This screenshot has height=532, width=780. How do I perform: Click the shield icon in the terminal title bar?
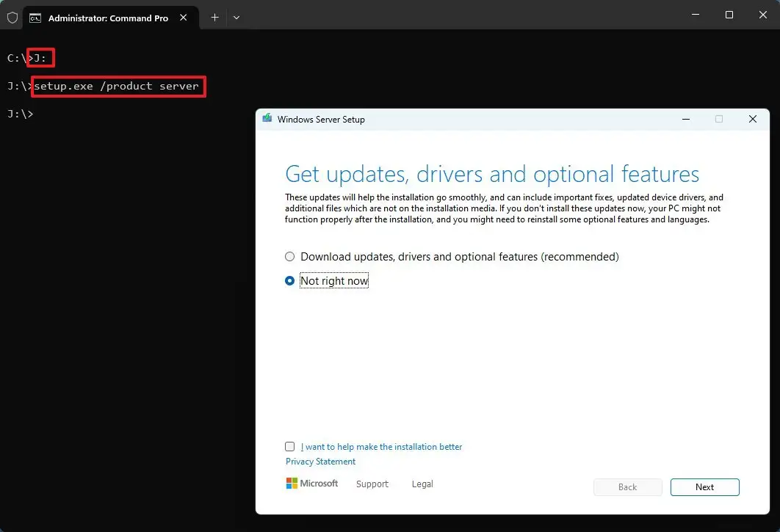click(12, 17)
